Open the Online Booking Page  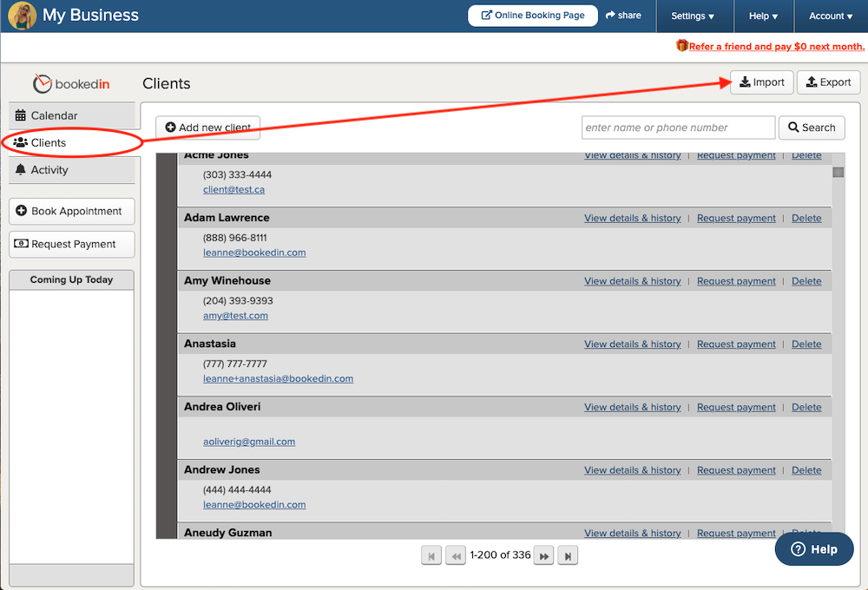(x=533, y=16)
